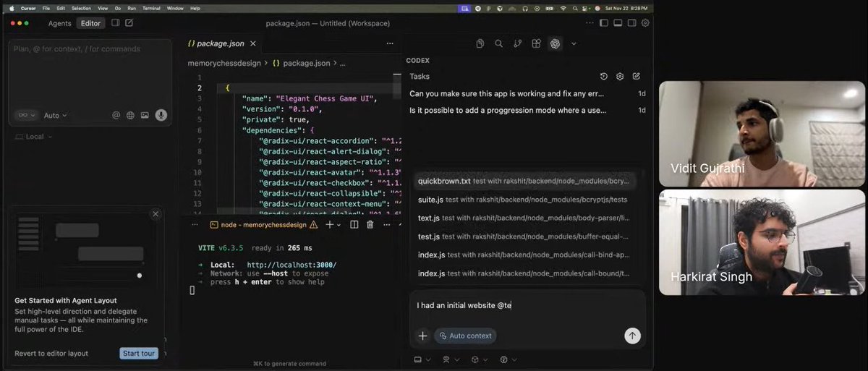
Task: Click memorychessdesign breadcrumb
Action: [225, 63]
